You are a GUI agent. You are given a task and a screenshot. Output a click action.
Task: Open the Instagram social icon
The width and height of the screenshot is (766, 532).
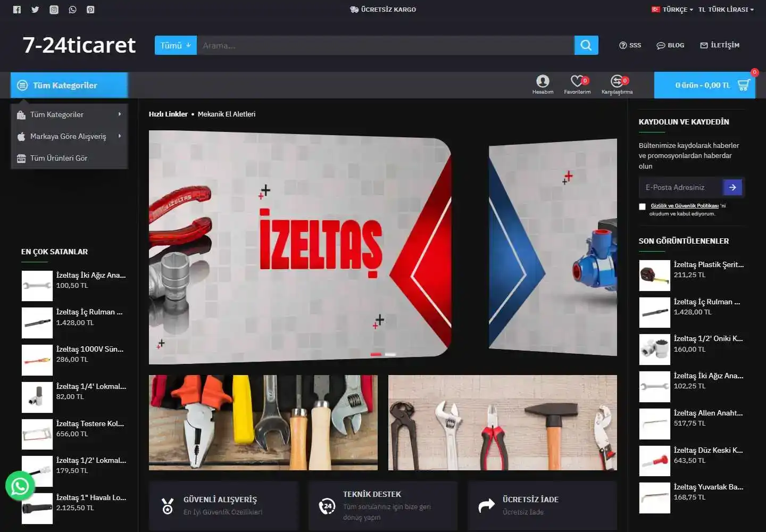54,10
